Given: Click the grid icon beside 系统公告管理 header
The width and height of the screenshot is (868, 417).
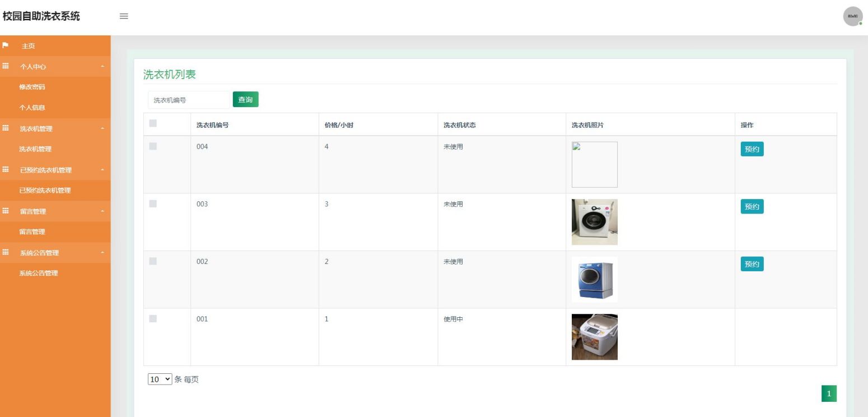Looking at the screenshot, I should tap(6, 253).
